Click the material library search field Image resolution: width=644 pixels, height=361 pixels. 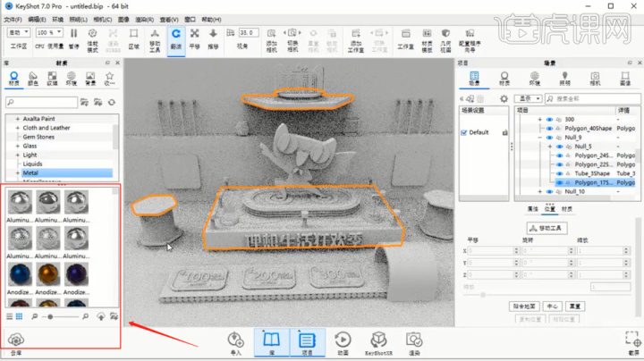point(41,102)
